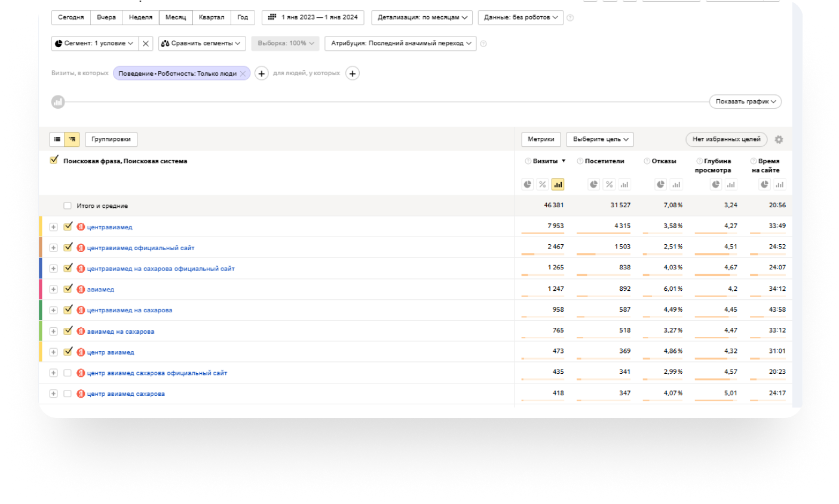Select bar chart view for Время на сайте
839x504 pixels.
[x=779, y=185]
